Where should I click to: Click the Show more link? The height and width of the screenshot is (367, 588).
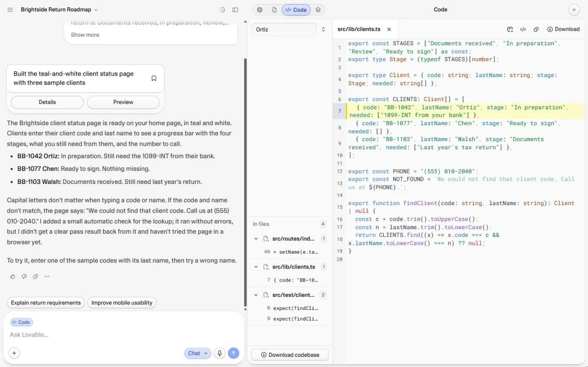tap(85, 35)
